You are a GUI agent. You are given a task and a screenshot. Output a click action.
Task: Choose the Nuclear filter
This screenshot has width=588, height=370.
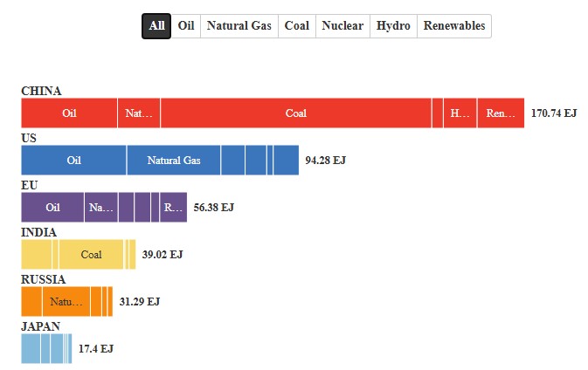[342, 26]
